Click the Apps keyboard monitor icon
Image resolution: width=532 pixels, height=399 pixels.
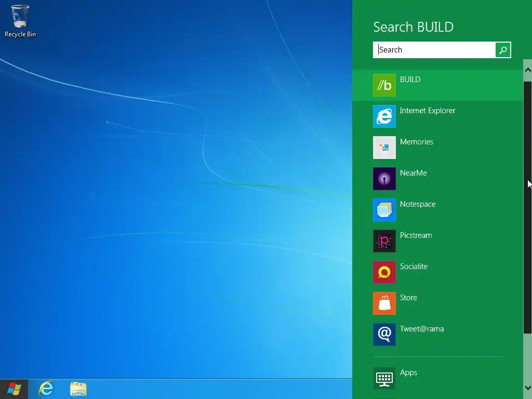click(384, 378)
